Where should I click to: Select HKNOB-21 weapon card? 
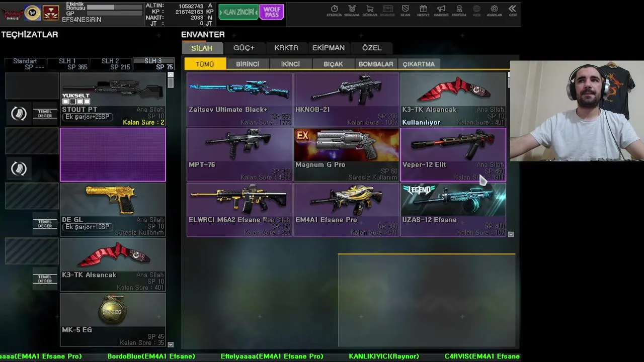tap(346, 99)
